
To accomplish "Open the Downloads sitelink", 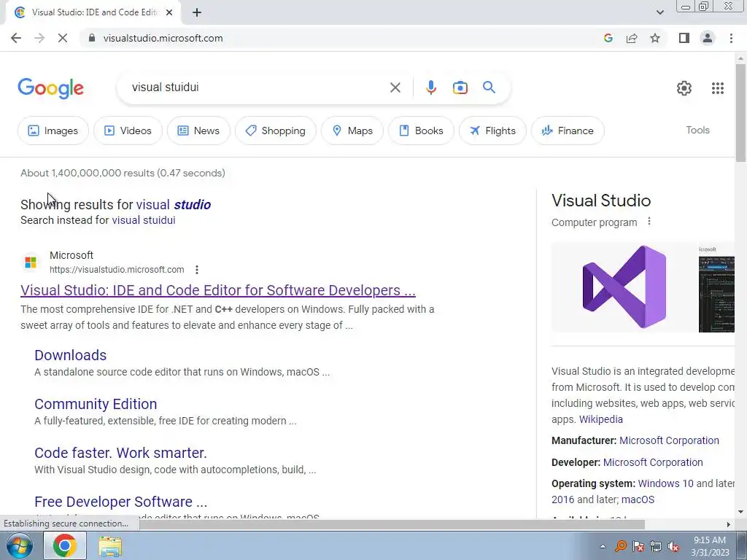I will click(x=71, y=355).
